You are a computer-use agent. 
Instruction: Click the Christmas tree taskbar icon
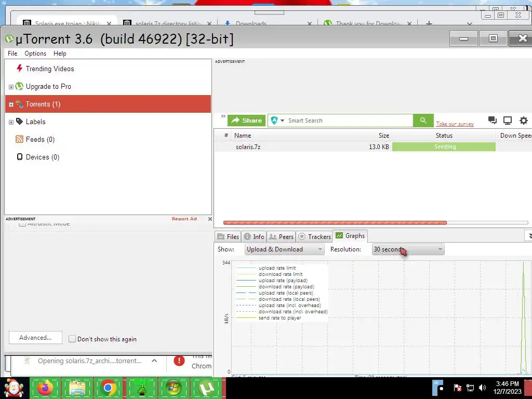(141, 388)
